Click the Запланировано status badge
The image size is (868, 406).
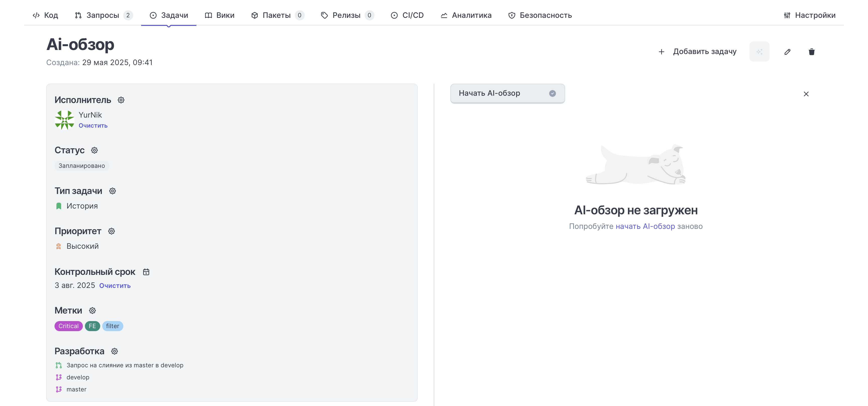(82, 166)
